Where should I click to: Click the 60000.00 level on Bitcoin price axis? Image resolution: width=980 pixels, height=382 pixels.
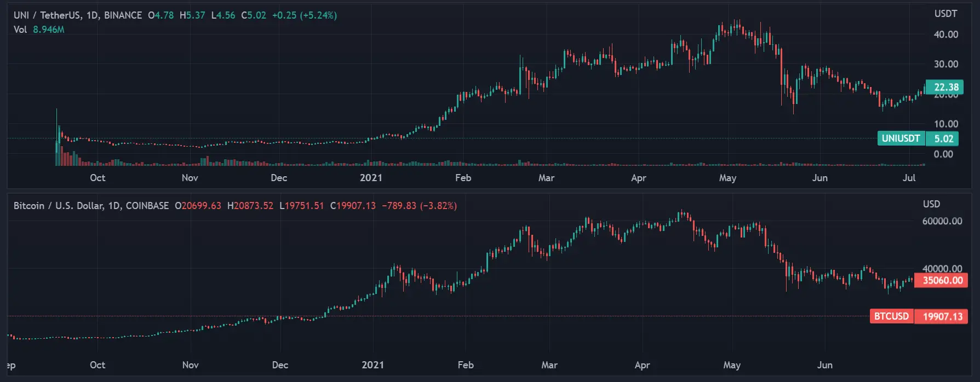point(942,221)
